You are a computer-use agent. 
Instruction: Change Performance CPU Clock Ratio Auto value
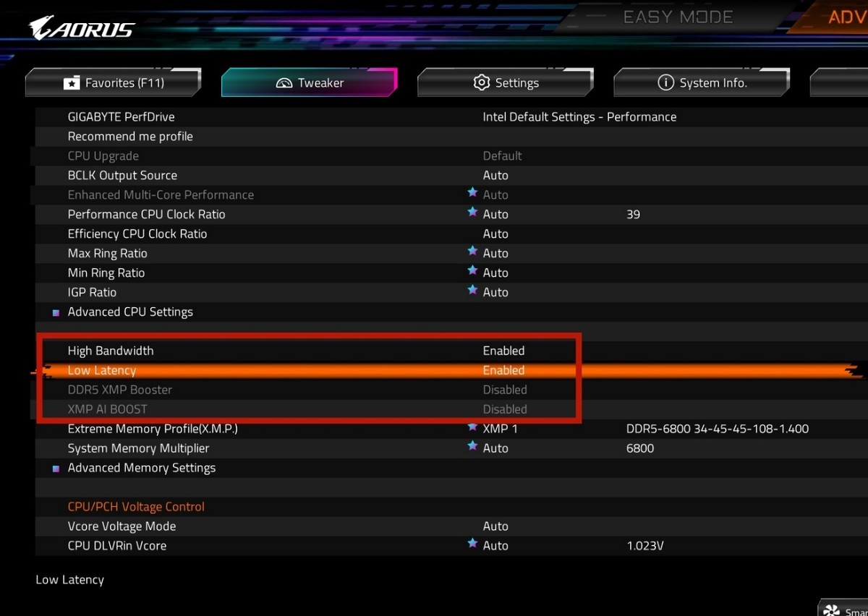click(495, 214)
